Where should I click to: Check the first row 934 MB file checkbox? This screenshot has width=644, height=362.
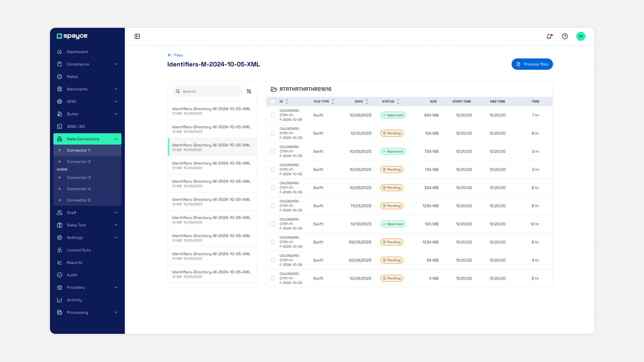coord(273,115)
